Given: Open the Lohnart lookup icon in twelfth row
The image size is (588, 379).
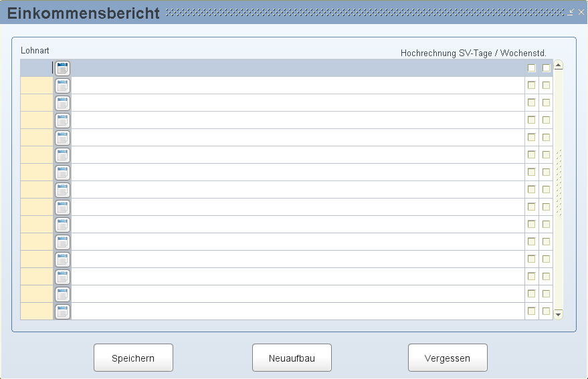Looking at the screenshot, I should (x=62, y=259).
